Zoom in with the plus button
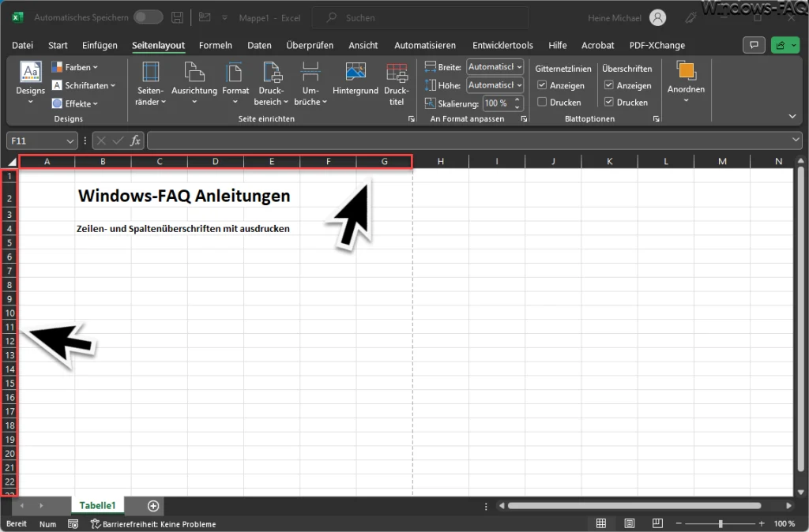 [762, 524]
